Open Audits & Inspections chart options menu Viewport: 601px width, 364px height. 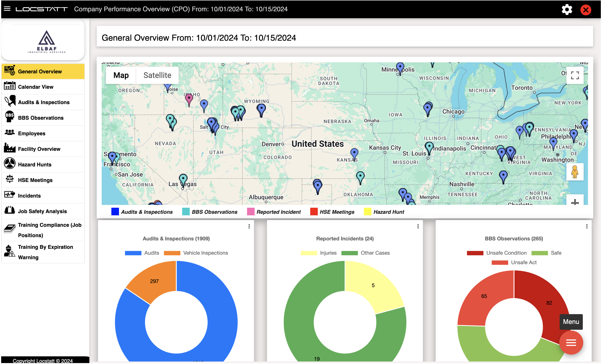(249, 226)
